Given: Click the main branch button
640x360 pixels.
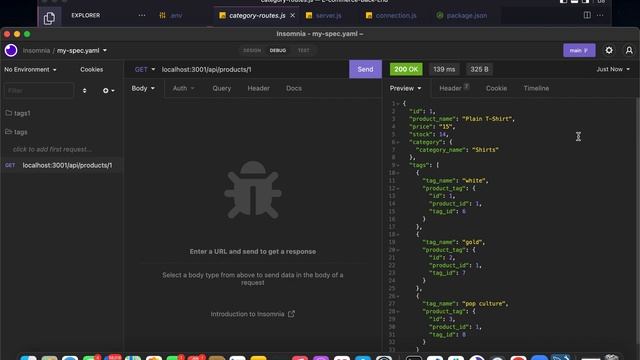Looking at the screenshot, I should pos(579,51).
